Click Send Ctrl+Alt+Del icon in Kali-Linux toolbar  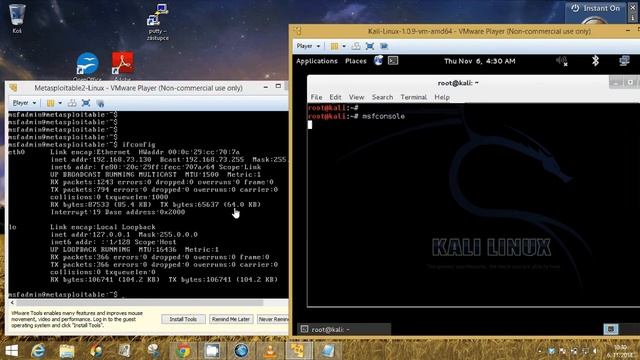tap(356, 46)
